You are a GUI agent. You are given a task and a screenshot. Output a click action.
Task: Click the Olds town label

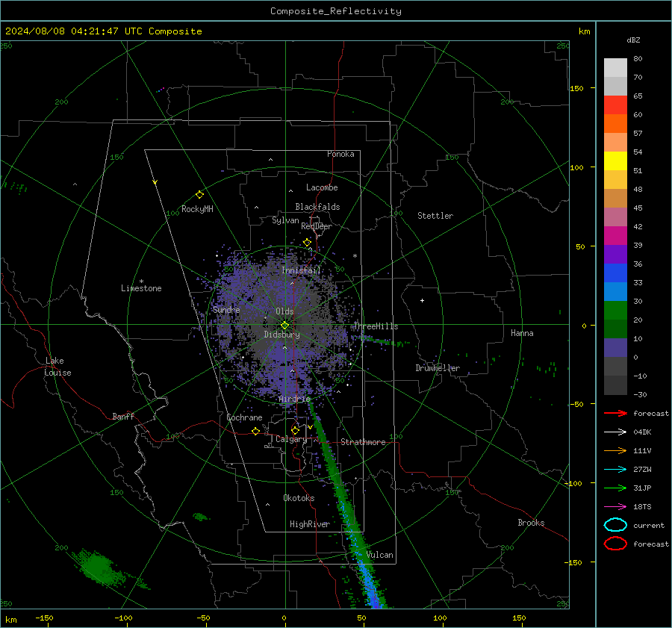coord(284,311)
